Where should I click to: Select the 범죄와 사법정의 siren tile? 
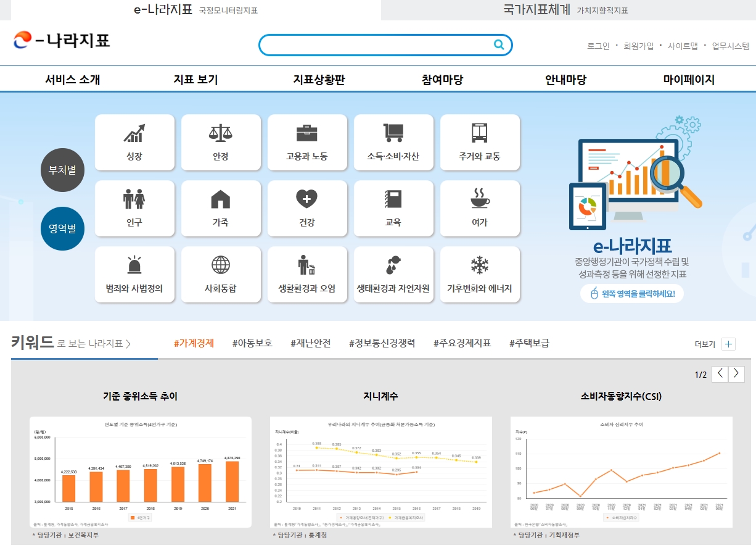(134, 275)
